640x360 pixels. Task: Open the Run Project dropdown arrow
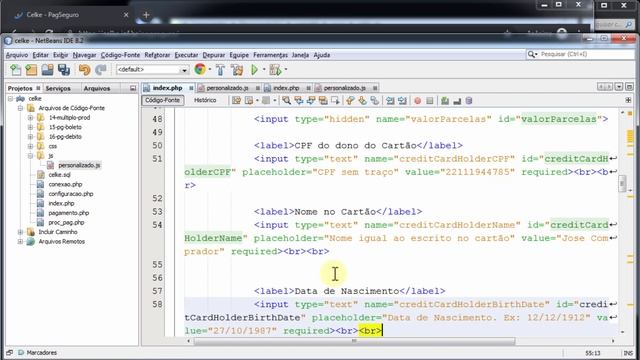click(264, 70)
